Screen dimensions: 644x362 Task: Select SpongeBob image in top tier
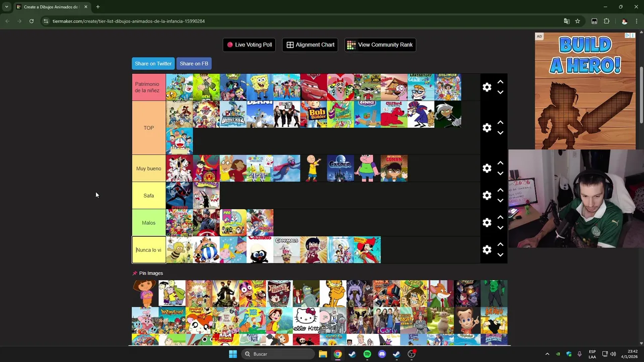[260, 87]
